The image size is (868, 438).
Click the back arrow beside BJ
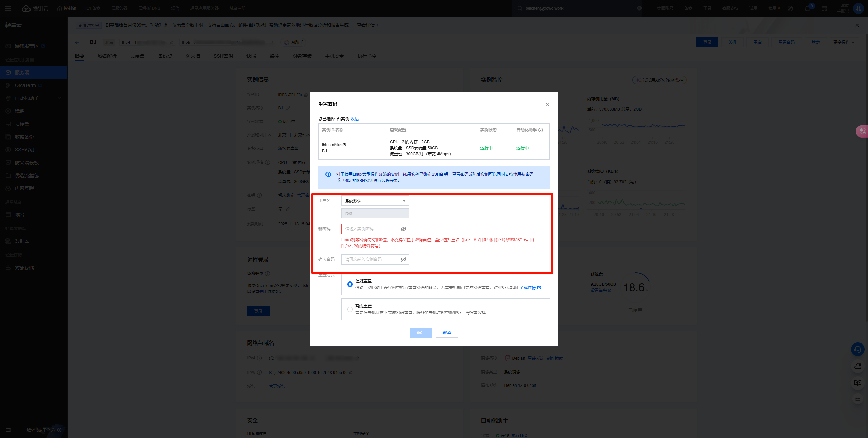[x=77, y=42]
